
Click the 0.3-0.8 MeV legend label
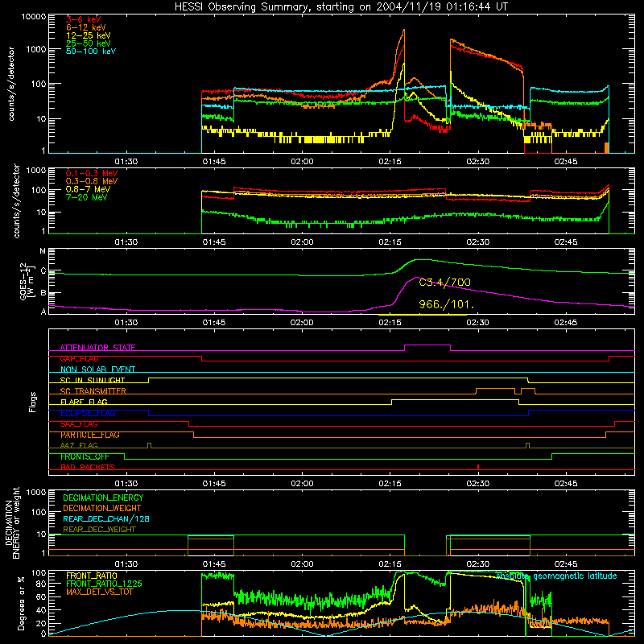click(92, 181)
